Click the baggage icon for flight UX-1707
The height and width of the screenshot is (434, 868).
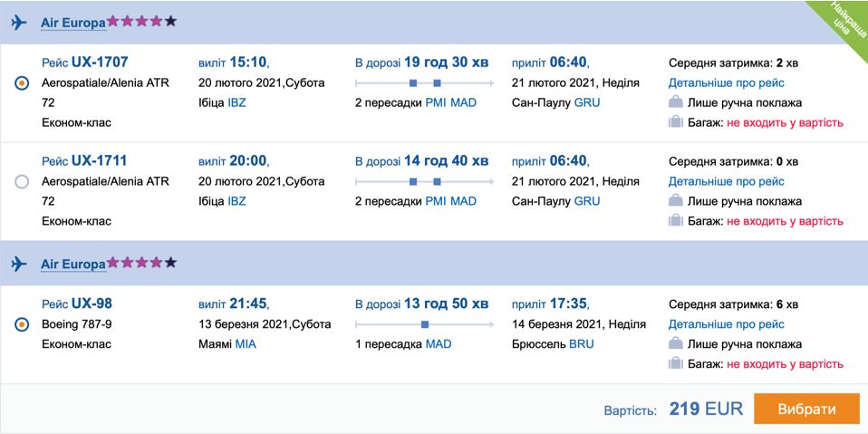(x=675, y=122)
